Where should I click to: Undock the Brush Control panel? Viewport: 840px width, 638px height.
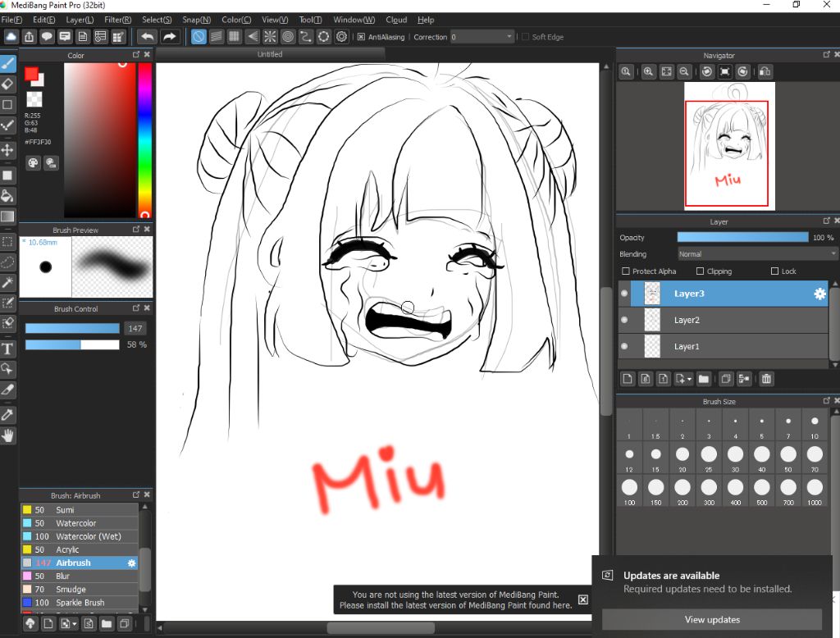136,308
